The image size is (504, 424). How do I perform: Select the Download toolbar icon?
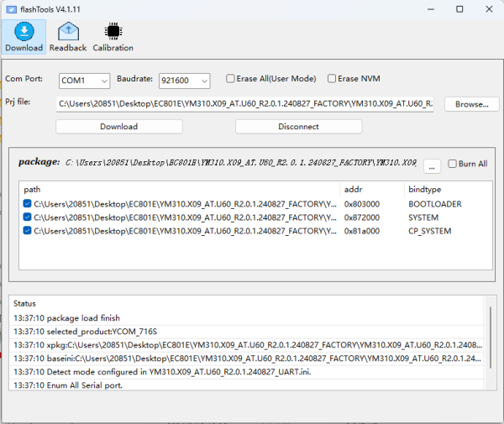(24, 37)
